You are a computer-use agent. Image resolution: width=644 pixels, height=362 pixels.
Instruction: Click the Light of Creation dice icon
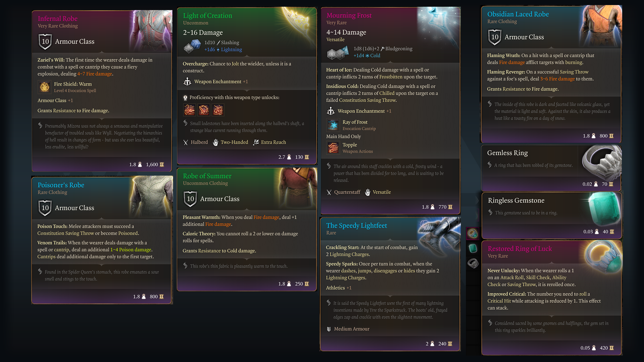click(192, 46)
